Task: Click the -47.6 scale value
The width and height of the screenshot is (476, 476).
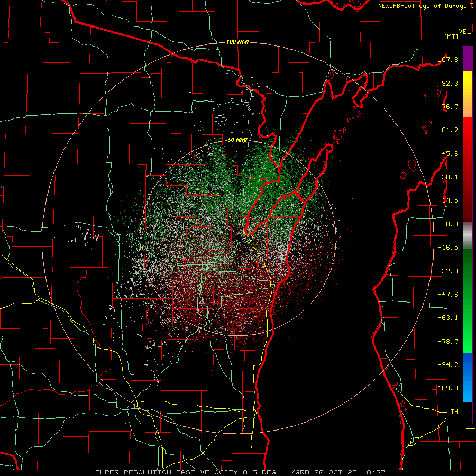Action: (x=448, y=295)
